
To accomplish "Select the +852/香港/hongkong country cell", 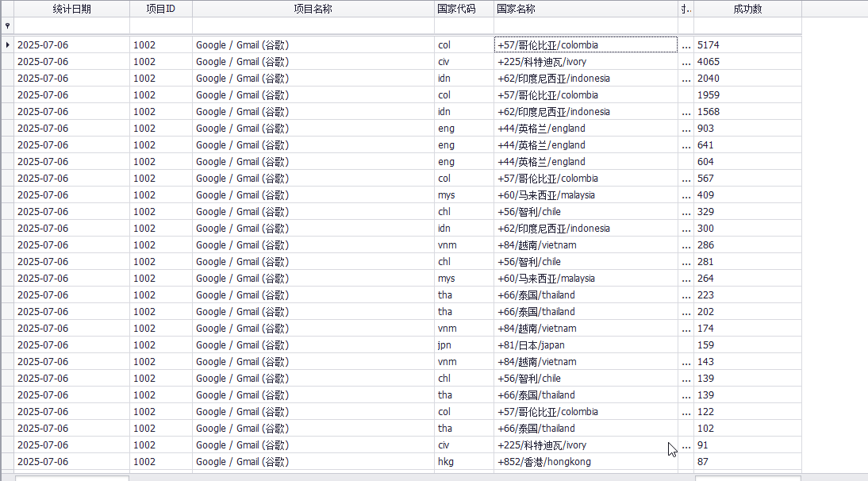I will point(586,462).
